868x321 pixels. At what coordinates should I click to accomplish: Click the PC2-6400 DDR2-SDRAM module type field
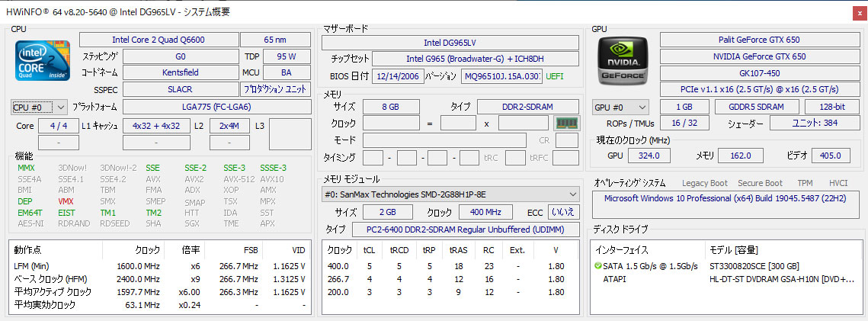point(466,230)
